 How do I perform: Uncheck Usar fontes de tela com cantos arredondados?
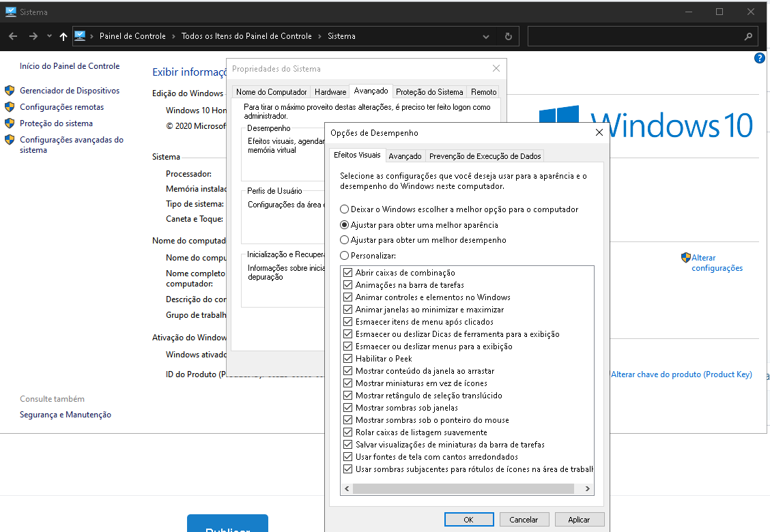pos(347,456)
